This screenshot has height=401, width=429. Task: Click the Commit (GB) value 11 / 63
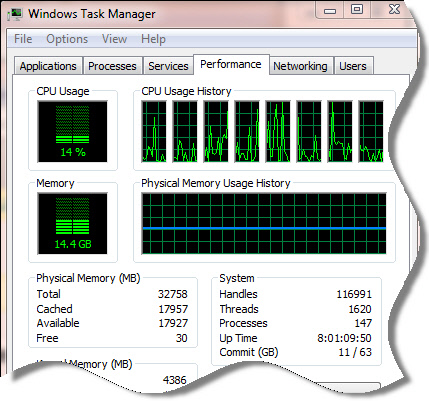click(355, 352)
